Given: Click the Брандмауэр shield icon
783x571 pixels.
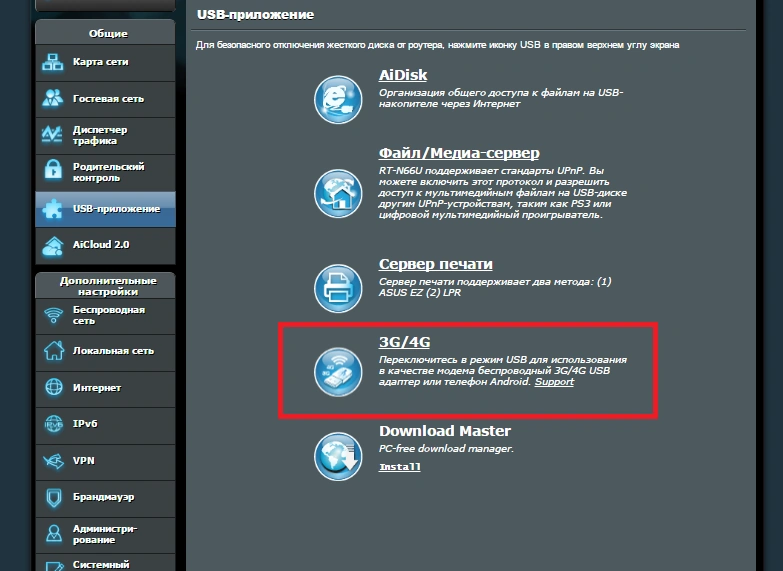Looking at the screenshot, I should [x=54, y=498].
